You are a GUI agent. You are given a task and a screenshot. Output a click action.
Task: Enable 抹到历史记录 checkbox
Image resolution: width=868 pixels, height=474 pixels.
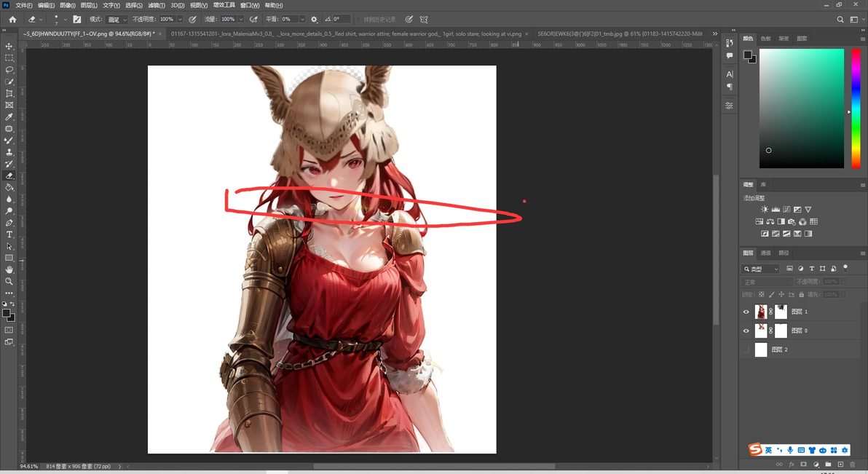point(358,20)
